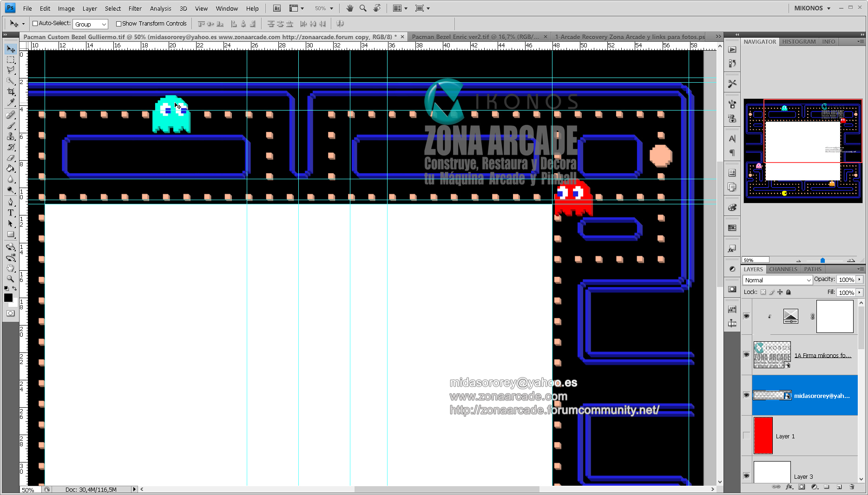
Task: Select the Zoom tool
Action: 11,279
